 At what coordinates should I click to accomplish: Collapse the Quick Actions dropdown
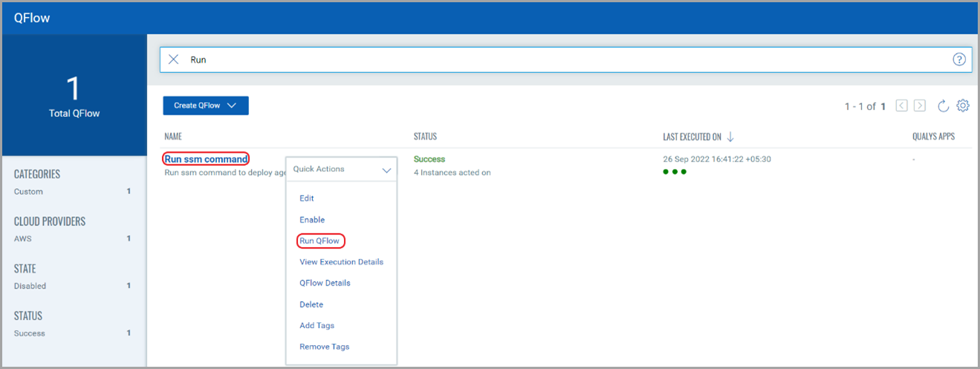tap(386, 170)
